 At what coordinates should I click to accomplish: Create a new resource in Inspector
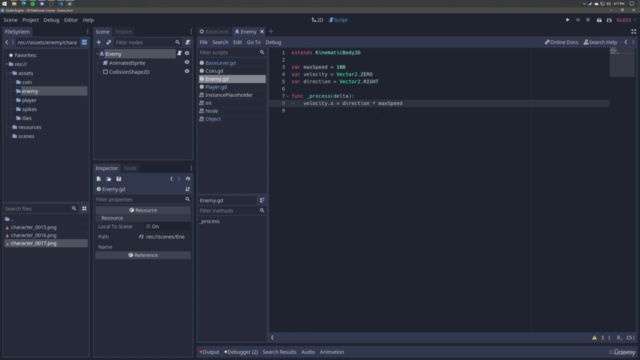coord(99,179)
